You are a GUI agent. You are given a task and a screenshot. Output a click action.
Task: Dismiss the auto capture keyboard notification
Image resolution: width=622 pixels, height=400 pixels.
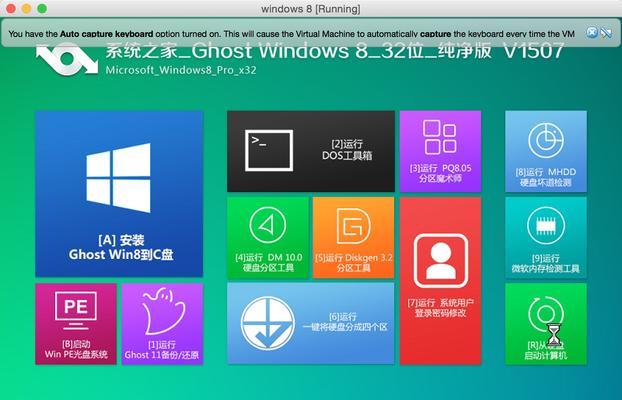(591, 33)
